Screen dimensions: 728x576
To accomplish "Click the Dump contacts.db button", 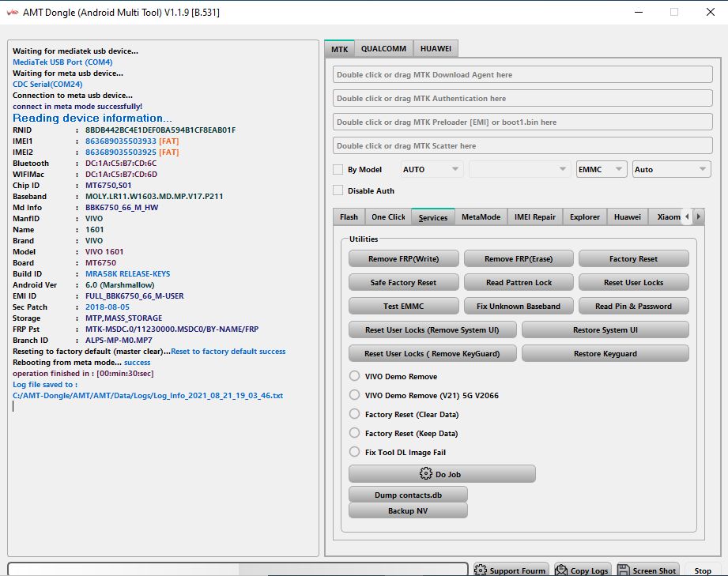I will pyautogui.click(x=408, y=495).
